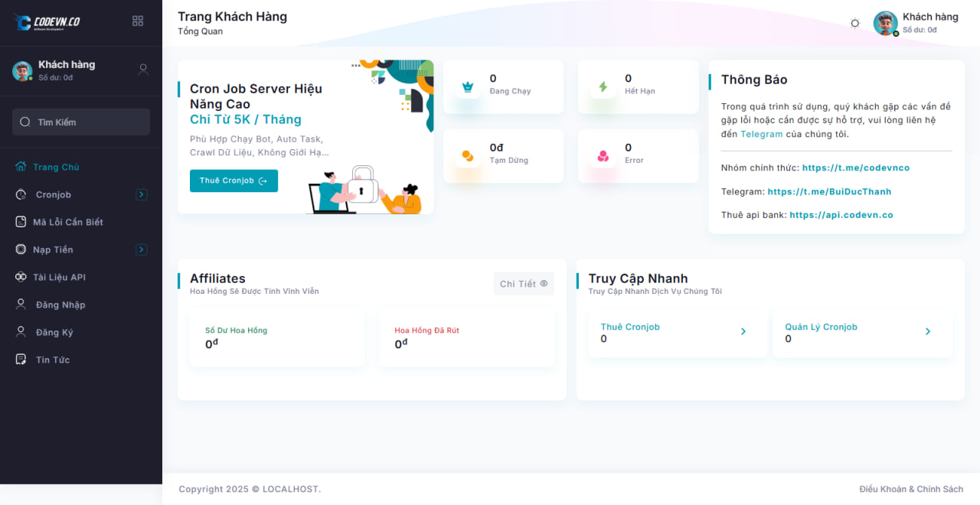Screen dimensions: 980x505
Task: Click the user profile icon in sidebar
Action: [x=143, y=70]
